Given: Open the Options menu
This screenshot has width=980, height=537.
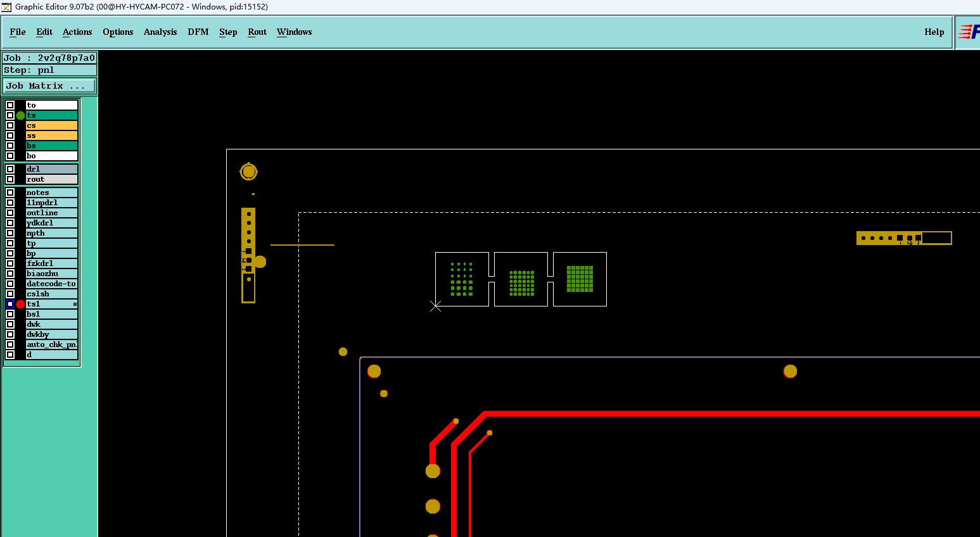Looking at the screenshot, I should pos(118,32).
